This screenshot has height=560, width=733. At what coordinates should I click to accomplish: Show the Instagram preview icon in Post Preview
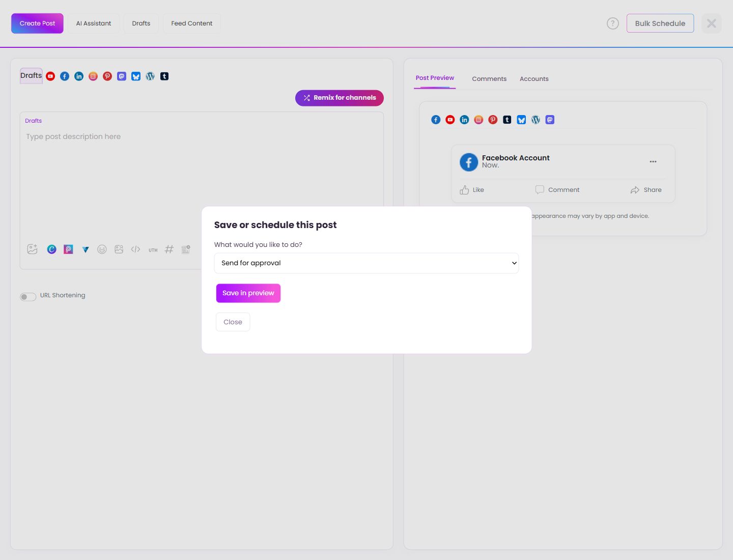point(478,120)
